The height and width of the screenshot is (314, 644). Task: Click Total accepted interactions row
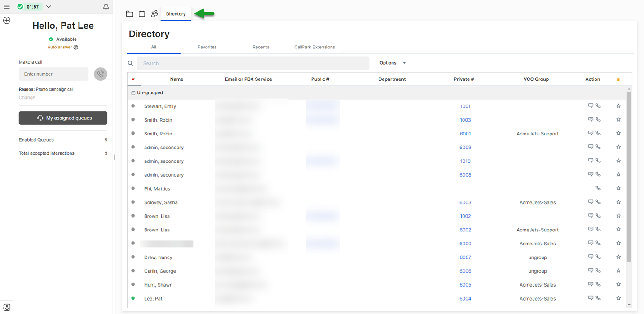(x=63, y=153)
